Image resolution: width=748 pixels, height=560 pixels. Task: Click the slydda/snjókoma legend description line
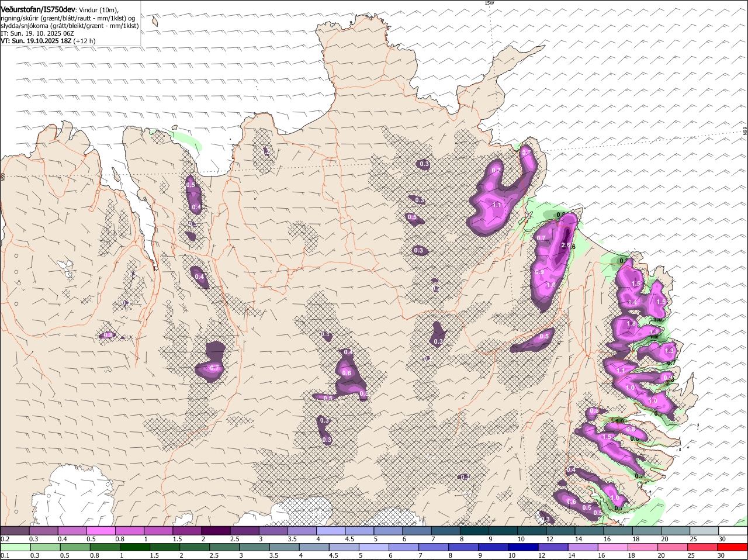(70, 26)
